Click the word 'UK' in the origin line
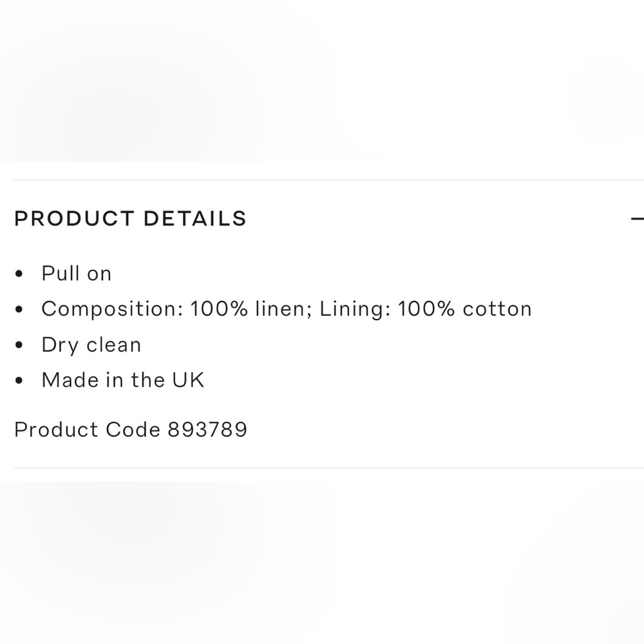This screenshot has width=644, height=644. (x=187, y=380)
